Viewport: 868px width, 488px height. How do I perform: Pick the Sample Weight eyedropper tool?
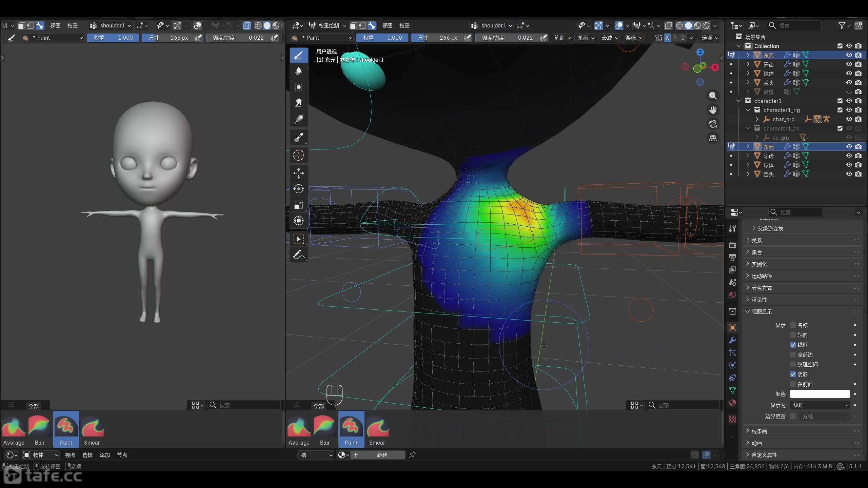(299, 137)
